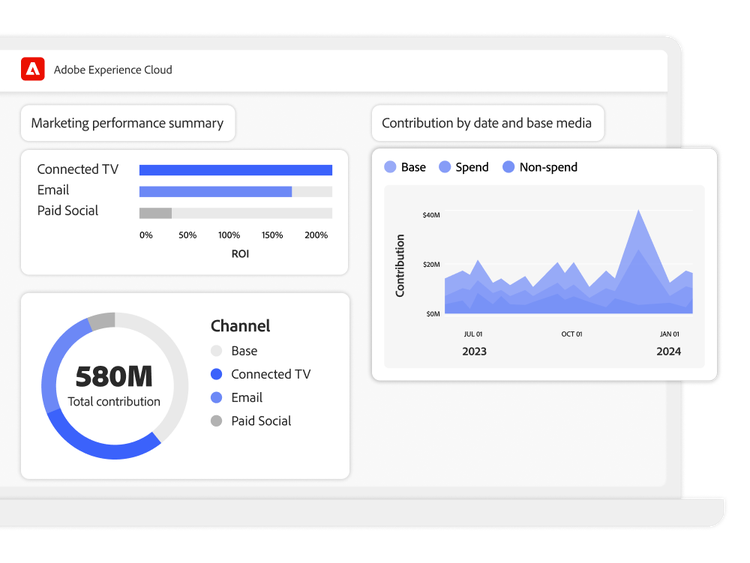Open the Adobe Experience Cloud title link
Image resolution: width=750 pixels, height=563 pixels.
pos(112,70)
